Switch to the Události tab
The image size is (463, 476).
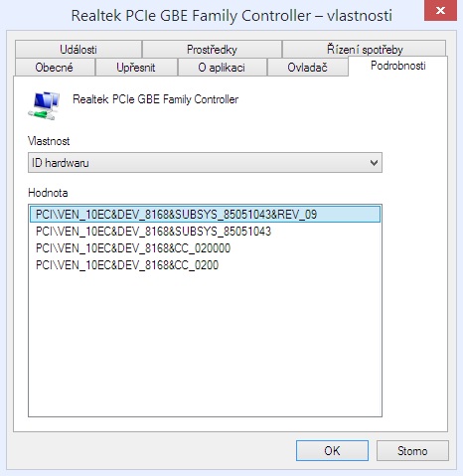(78, 50)
